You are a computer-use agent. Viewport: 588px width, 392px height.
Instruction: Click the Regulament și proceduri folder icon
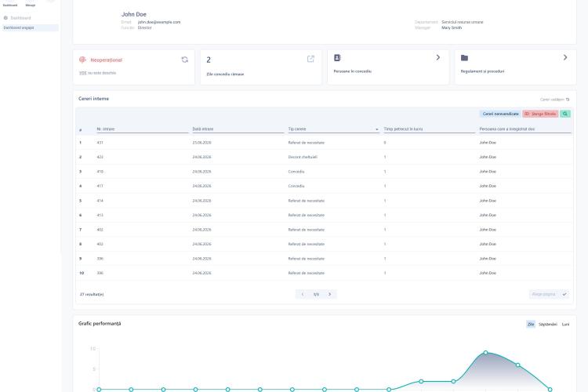point(464,58)
